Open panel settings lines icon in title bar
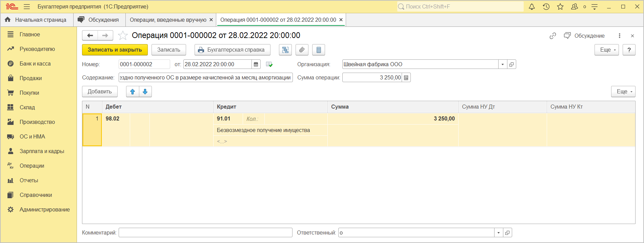Image resolution: width=644 pixels, height=243 pixels. 595,6
